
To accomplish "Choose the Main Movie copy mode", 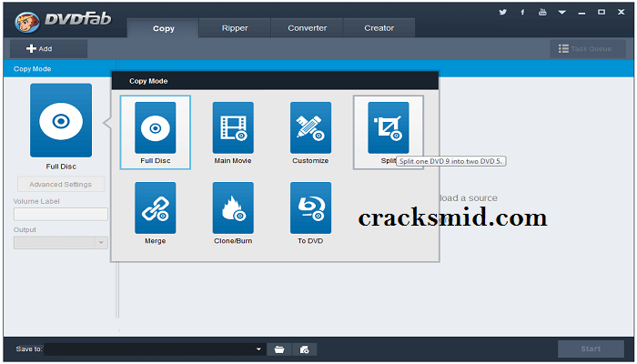I will tap(233, 128).
